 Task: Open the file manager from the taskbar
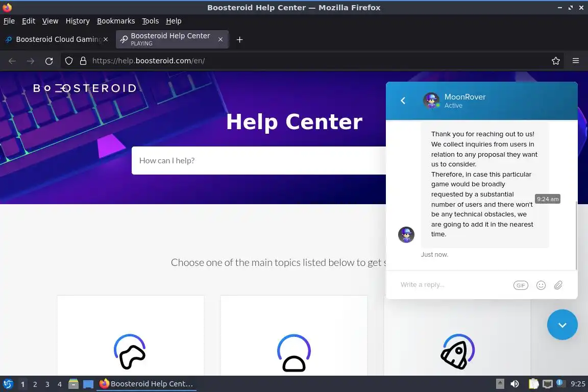[73, 384]
